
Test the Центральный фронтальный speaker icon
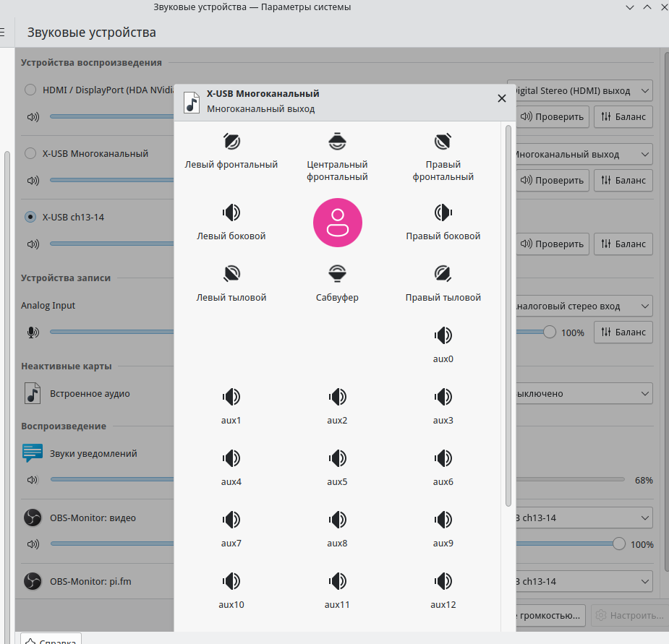click(x=337, y=141)
